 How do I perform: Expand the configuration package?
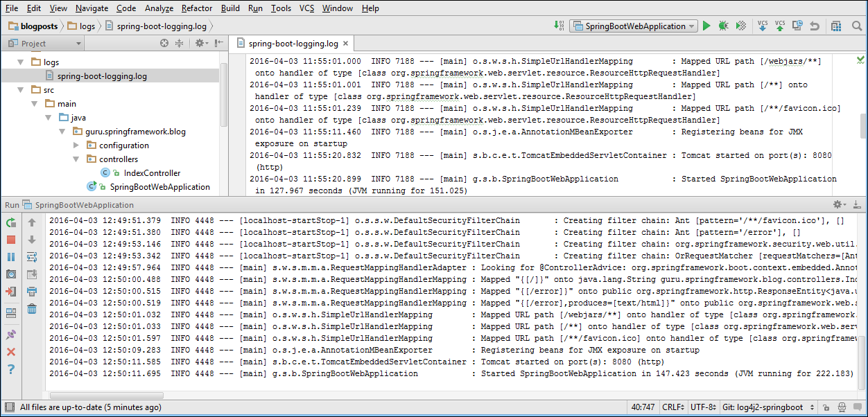[x=76, y=145]
